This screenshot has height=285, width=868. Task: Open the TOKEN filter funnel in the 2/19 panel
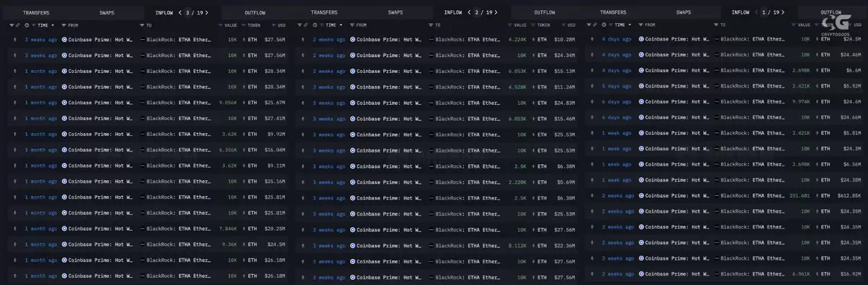click(x=534, y=25)
